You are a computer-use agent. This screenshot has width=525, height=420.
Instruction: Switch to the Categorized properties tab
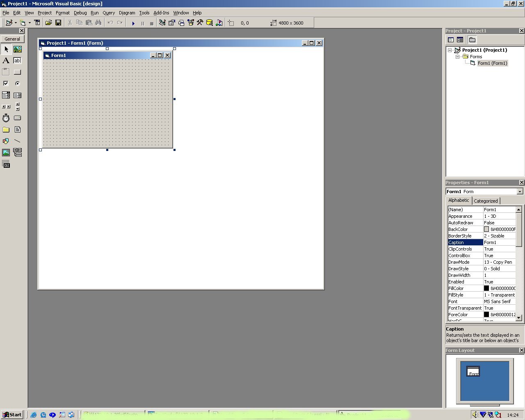[486, 201]
